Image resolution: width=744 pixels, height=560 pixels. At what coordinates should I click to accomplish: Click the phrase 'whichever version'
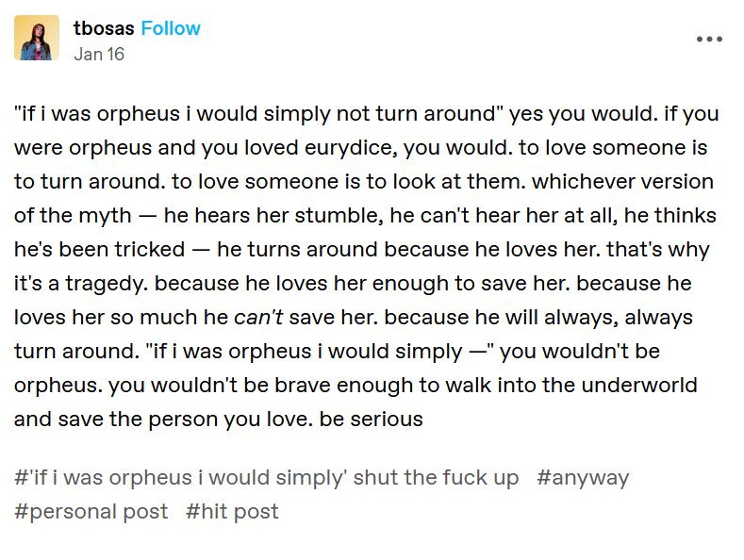click(622, 181)
